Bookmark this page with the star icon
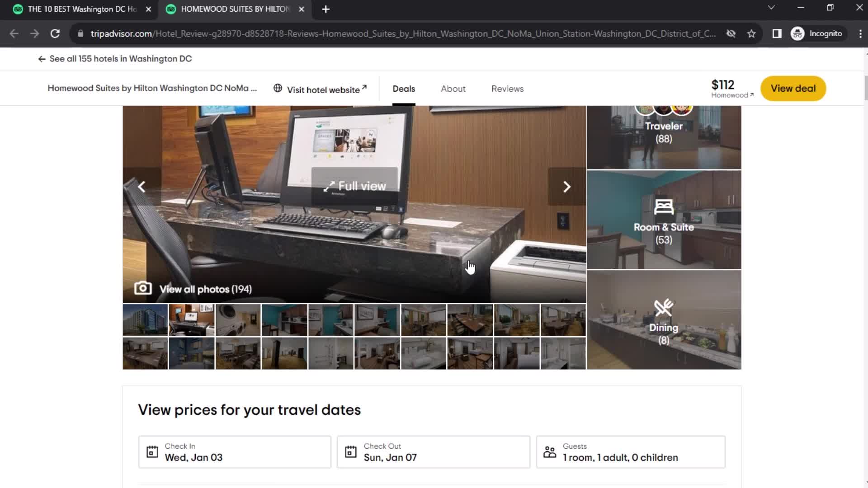868x488 pixels. [x=751, y=33]
